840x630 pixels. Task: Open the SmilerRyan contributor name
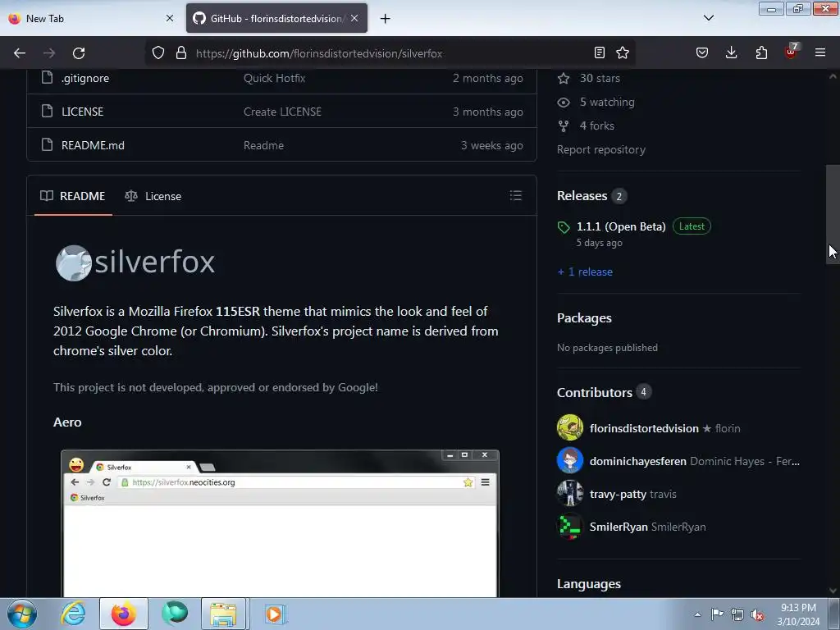click(x=619, y=527)
